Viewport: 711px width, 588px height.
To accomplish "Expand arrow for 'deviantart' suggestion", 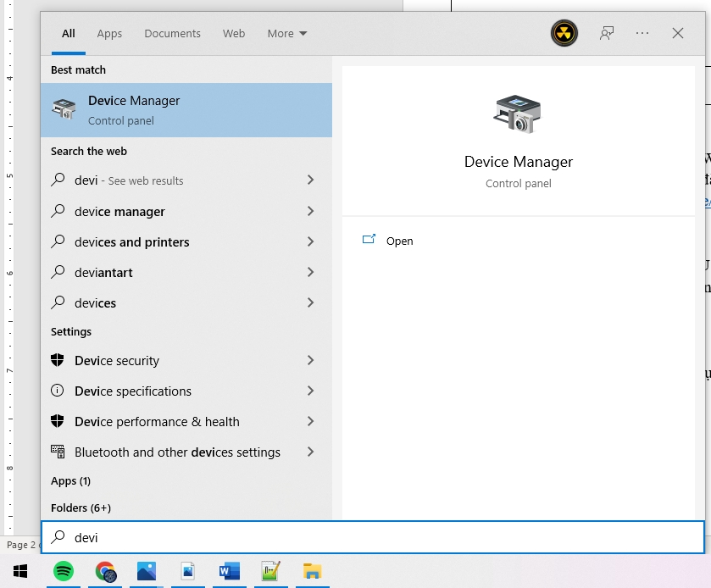I will pos(310,272).
